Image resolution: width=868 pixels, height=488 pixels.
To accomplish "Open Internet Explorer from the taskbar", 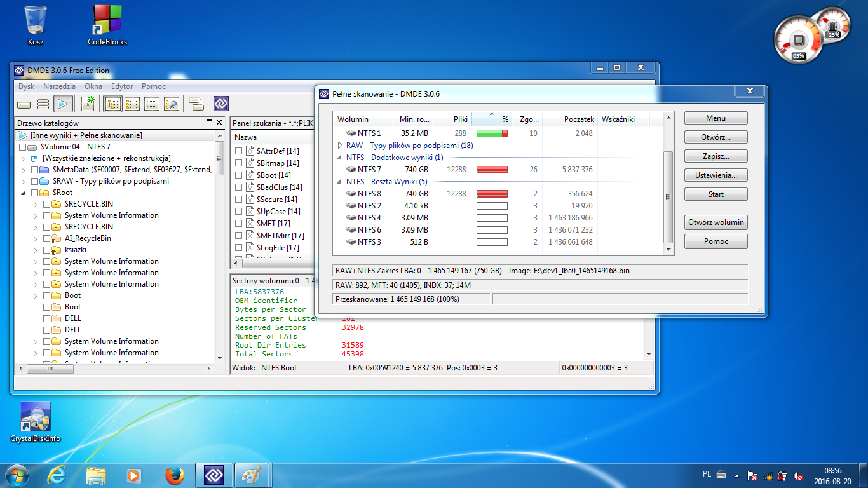I will click(57, 475).
